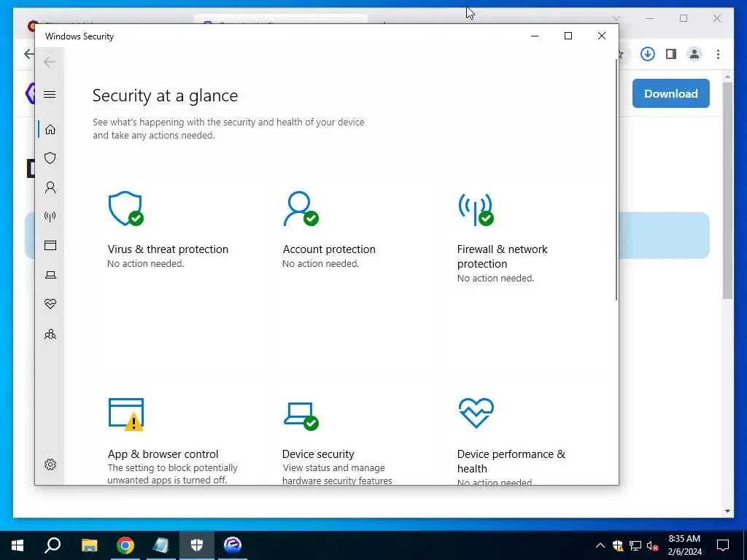Select 'Security at a glance' title text

click(166, 96)
